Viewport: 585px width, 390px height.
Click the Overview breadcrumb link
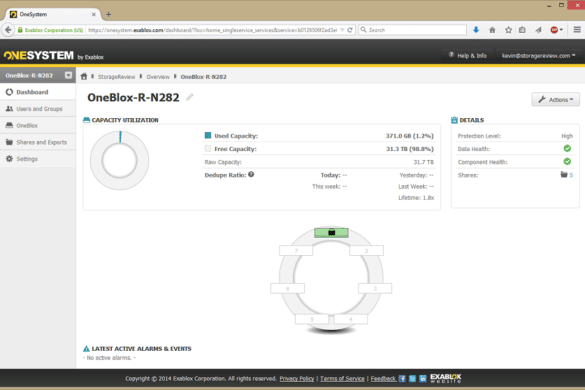(x=158, y=77)
